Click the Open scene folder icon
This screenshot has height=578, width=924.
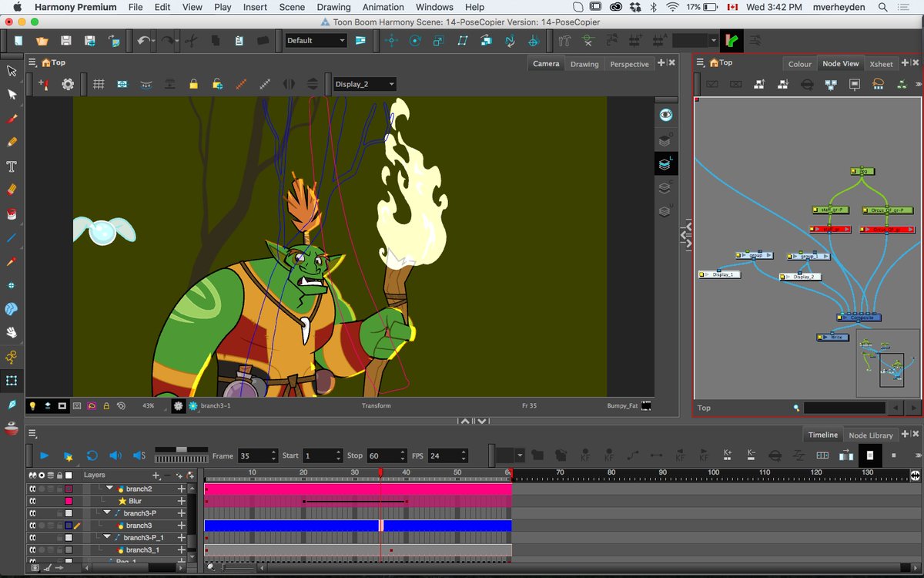coord(42,40)
